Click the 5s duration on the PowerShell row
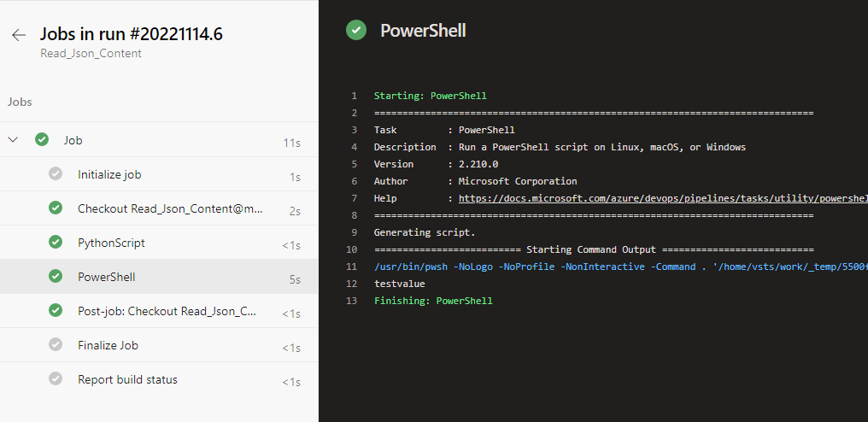The width and height of the screenshot is (868, 422). 295,280
